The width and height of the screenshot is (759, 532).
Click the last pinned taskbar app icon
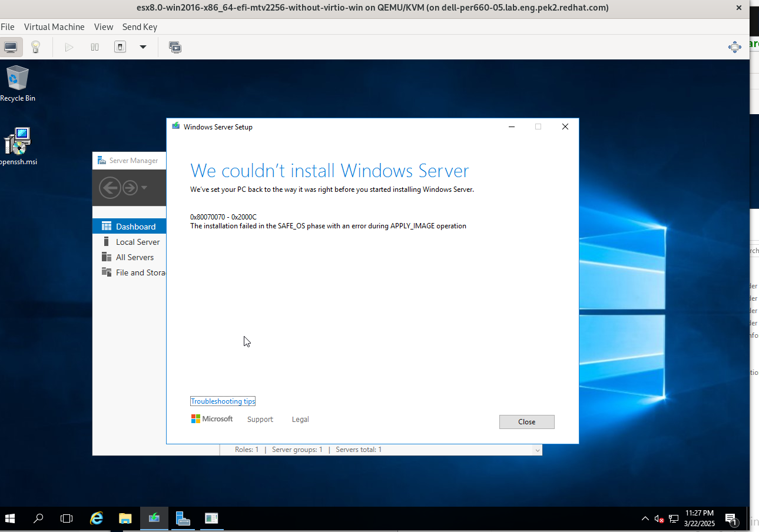point(211,518)
